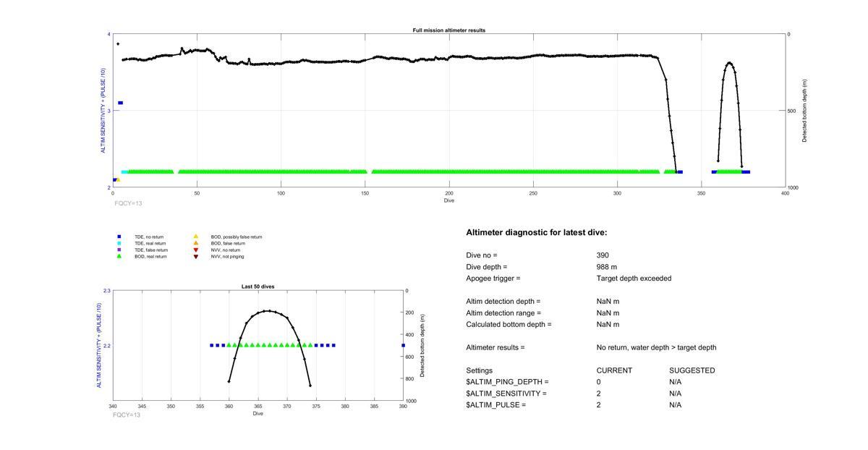868x450 pixels.
Task: Click the yellow triangle legend marker for BOD, possibly false return
Action: click(195, 237)
